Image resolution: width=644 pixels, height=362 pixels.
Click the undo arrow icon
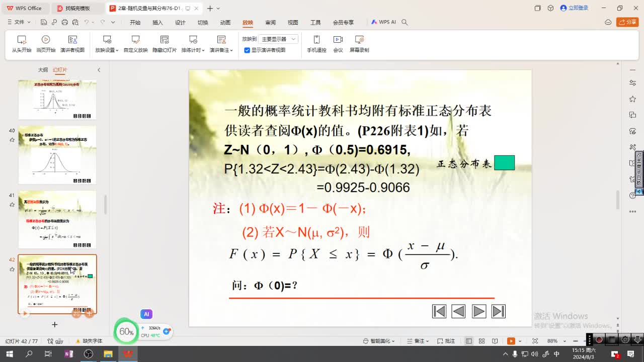point(87,22)
